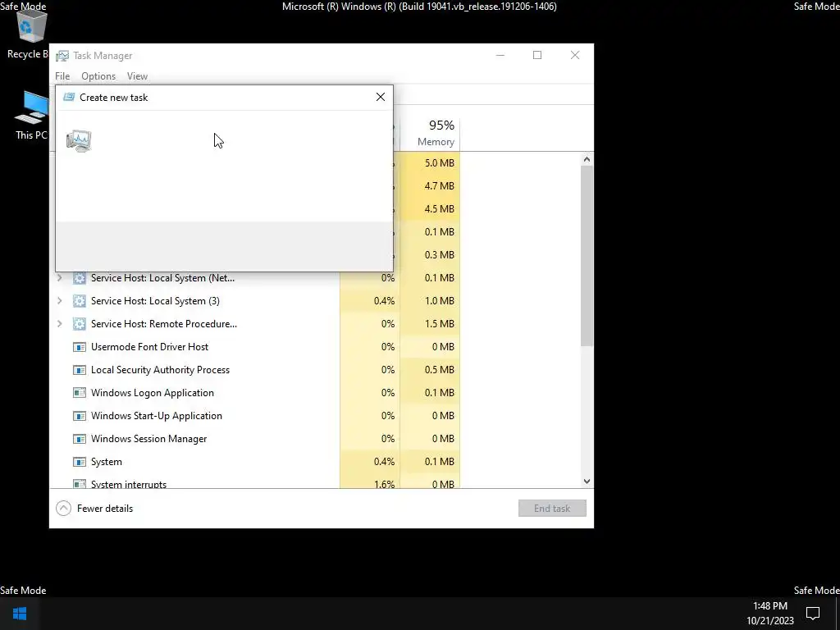Open the Windows Start button

pyautogui.click(x=20, y=614)
